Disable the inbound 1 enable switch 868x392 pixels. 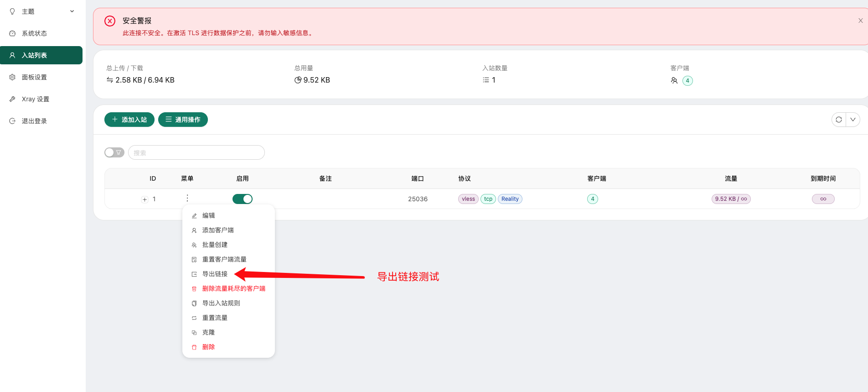coord(243,199)
